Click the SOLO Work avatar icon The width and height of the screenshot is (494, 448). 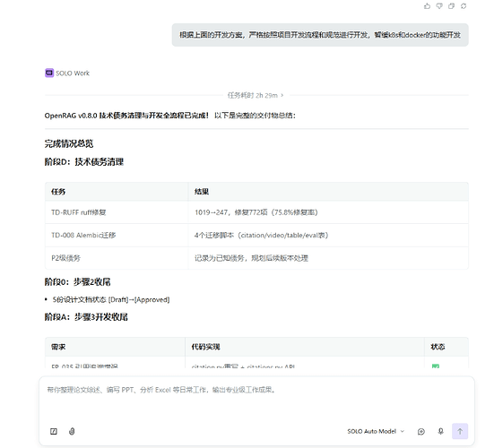(49, 73)
